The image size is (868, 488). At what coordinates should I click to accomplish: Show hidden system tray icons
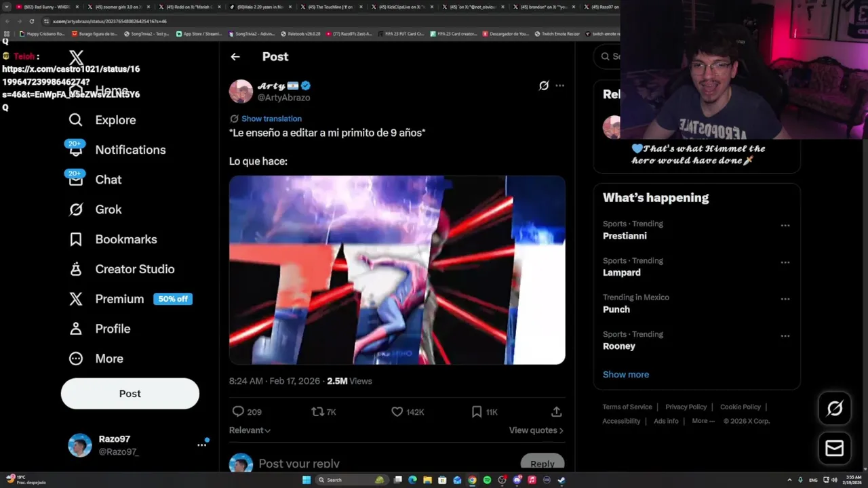789,480
